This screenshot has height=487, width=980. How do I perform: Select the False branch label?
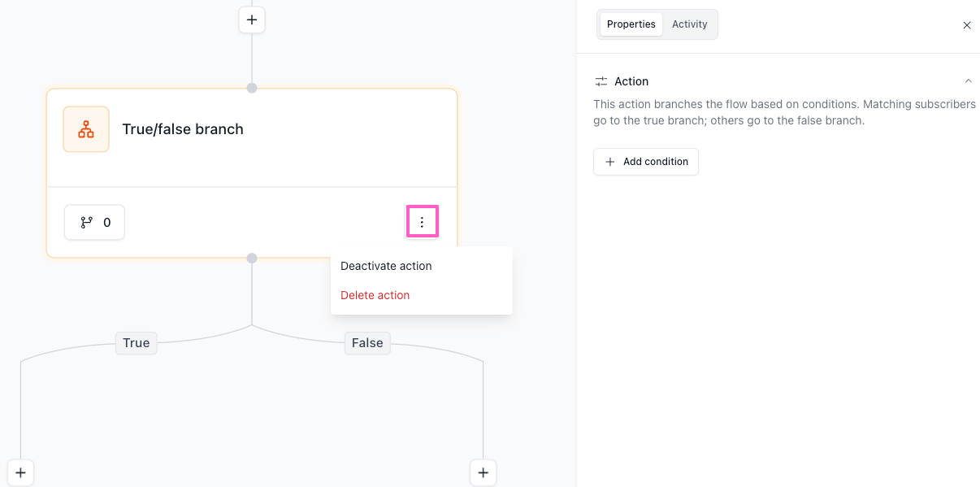coord(367,343)
